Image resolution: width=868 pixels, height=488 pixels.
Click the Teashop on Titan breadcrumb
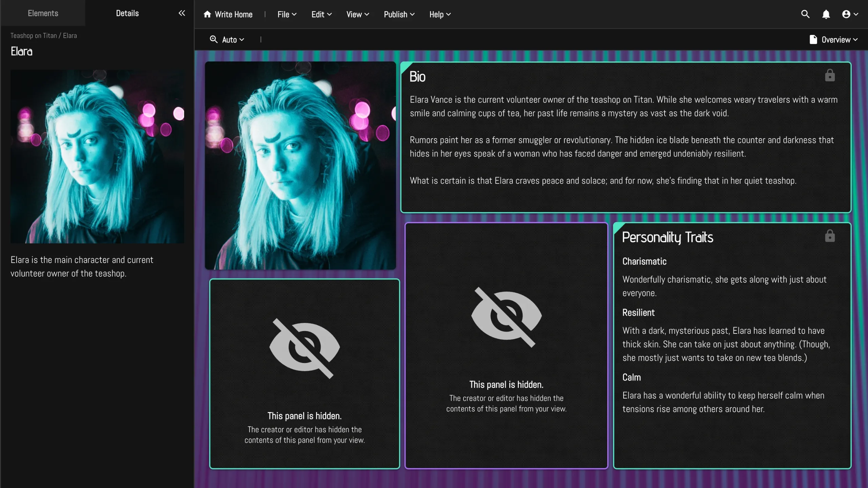pyautogui.click(x=34, y=36)
